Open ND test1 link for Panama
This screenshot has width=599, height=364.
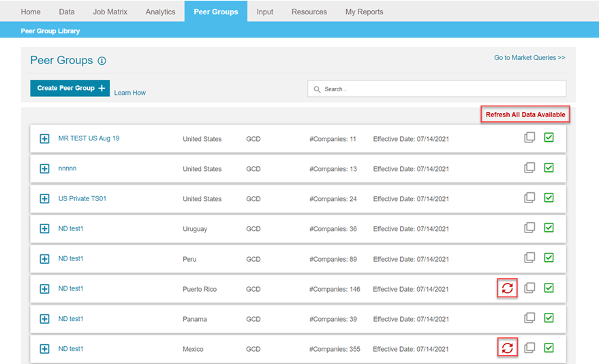(x=71, y=318)
